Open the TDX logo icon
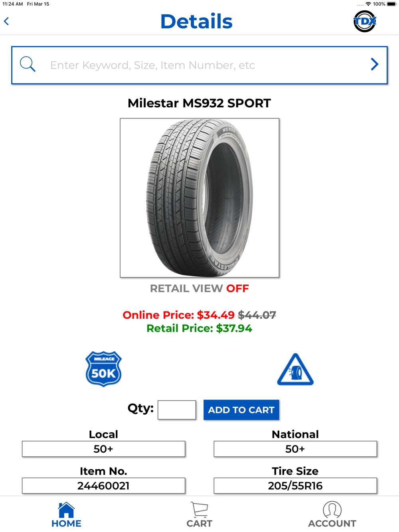399x532 pixels. 365,21
